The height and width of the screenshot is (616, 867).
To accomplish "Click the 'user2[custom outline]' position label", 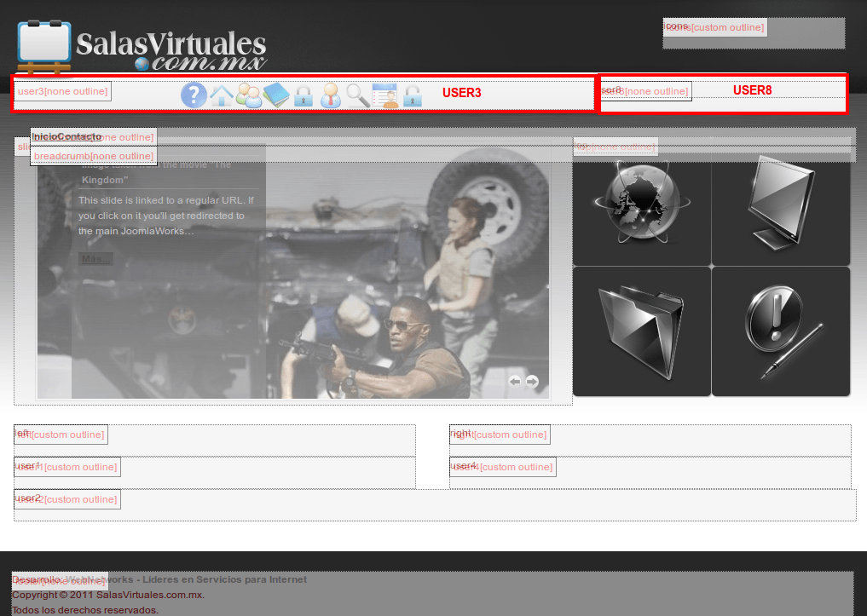I will point(67,499).
